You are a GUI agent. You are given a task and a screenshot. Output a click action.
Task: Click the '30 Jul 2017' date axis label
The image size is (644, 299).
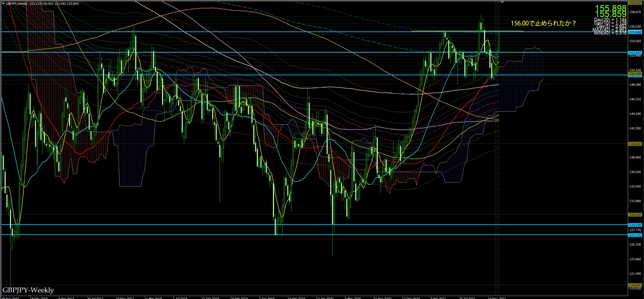(x=95, y=298)
